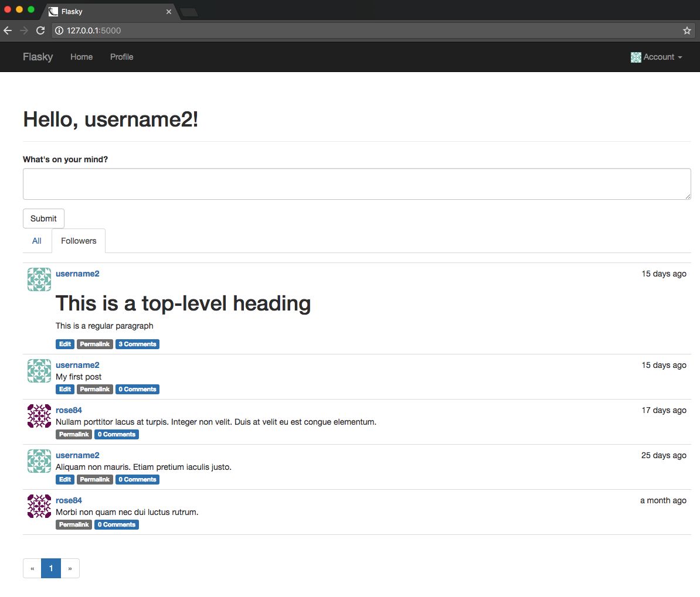This screenshot has height=597, width=700.
Task: Open 3 Comments on the top-level heading post
Action: click(137, 344)
